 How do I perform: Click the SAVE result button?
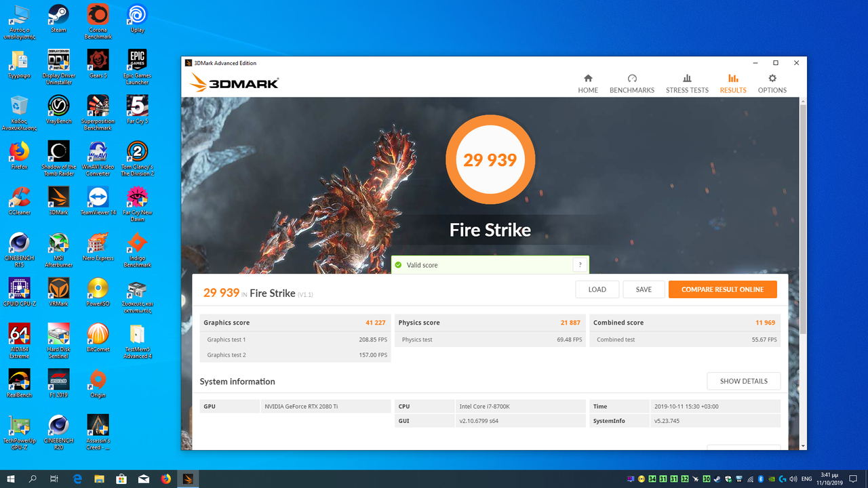644,289
